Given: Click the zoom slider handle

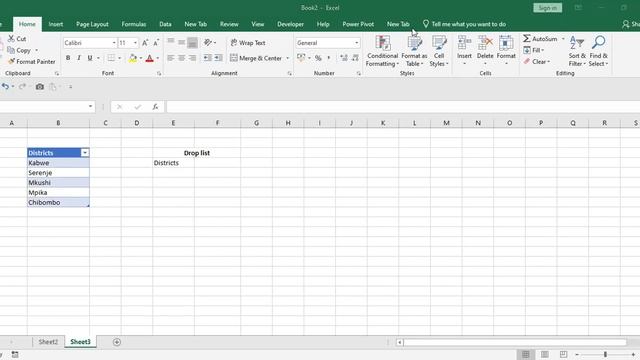Looking at the screenshot, I should click(x=605, y=354).
